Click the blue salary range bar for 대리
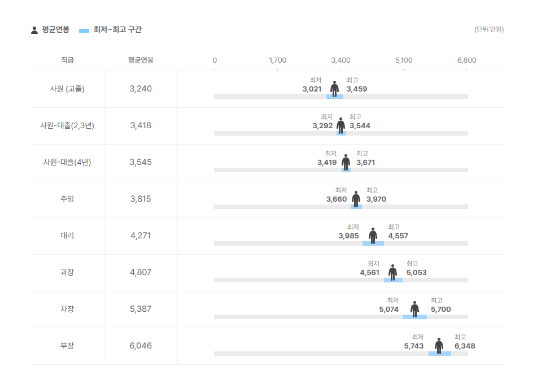The width and height of the screenshot is (537, 392). (x=373, y=243)
